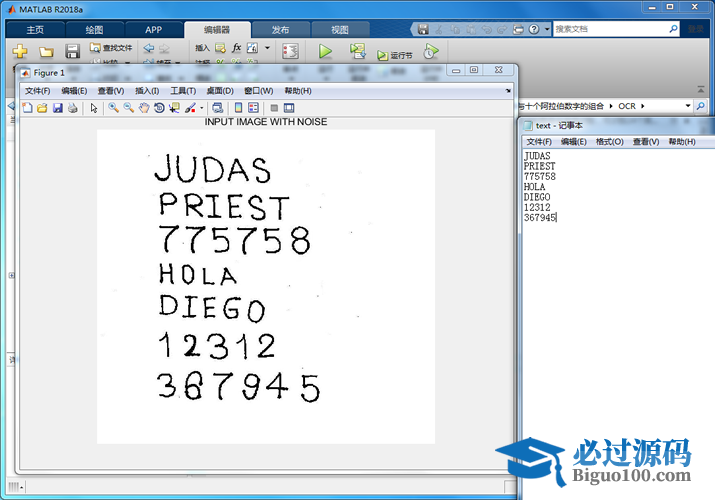Open the 帮助(H) menu in Figure 1
Viewport: 715px width, 500px height.
298,91
